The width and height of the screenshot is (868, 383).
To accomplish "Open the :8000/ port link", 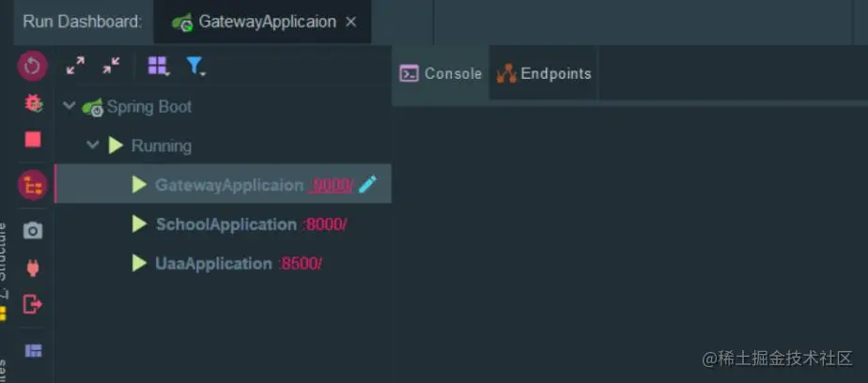I will click(x=325, y=224).
